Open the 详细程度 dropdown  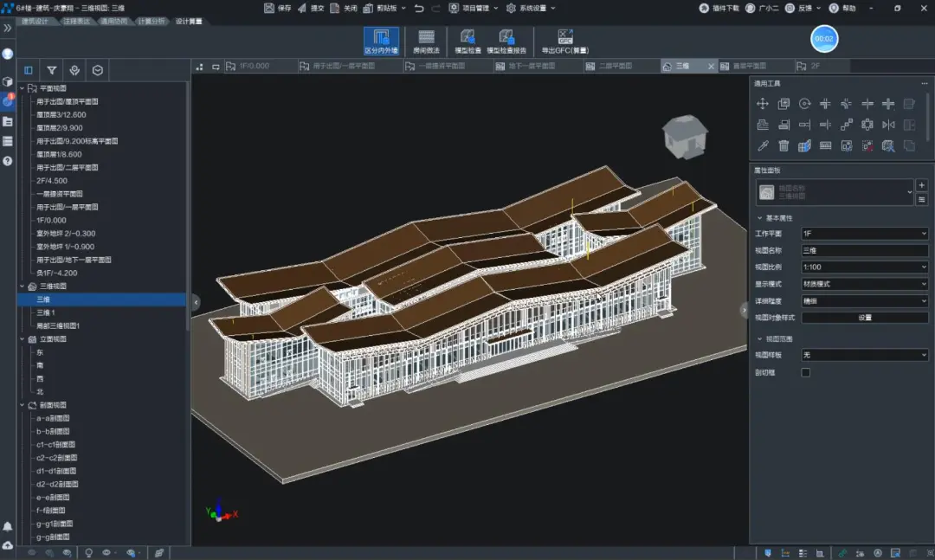[x=865, y=301]
